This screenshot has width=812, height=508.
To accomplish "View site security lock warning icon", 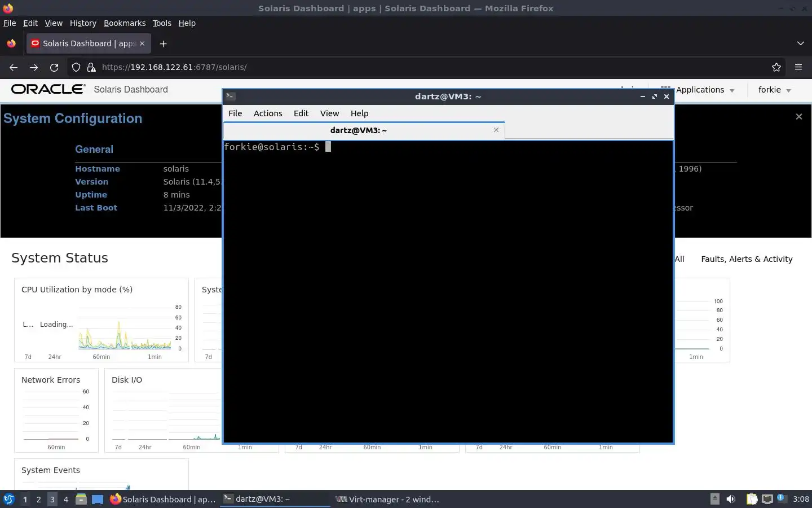I will click(x=91, y=67).
